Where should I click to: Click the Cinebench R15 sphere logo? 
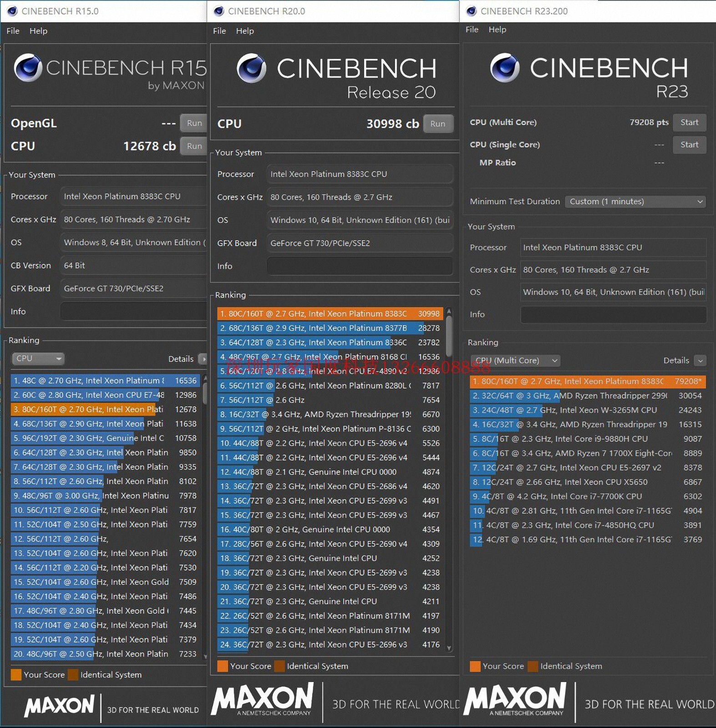pyautogui.click(x=28, y=68)
